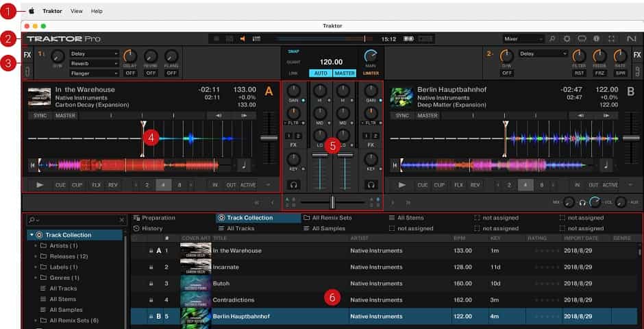Image resolution: width=644 pixels, height=329 pixels.
Task: Expand the Releases (12) folder
Action: click(x=36, y=257)
